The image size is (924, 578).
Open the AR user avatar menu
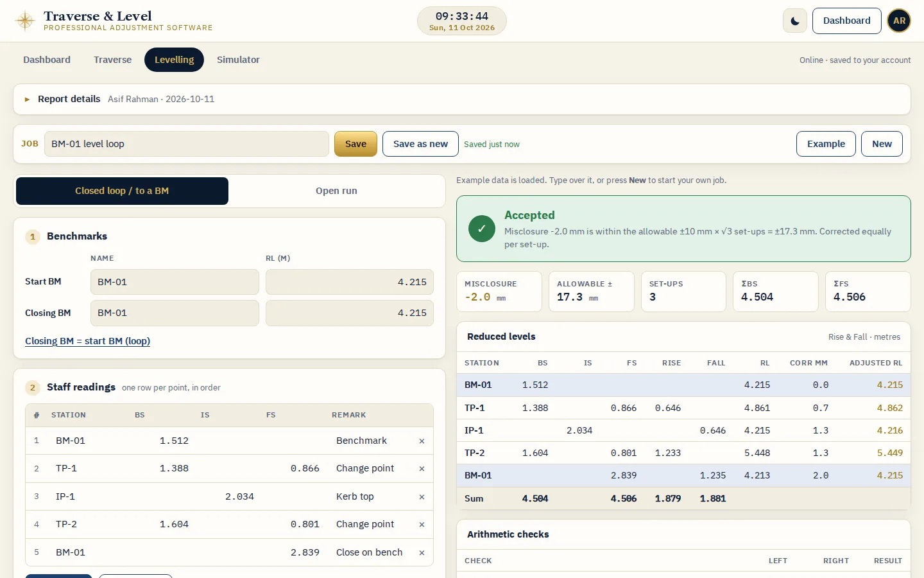pos(899,21)
